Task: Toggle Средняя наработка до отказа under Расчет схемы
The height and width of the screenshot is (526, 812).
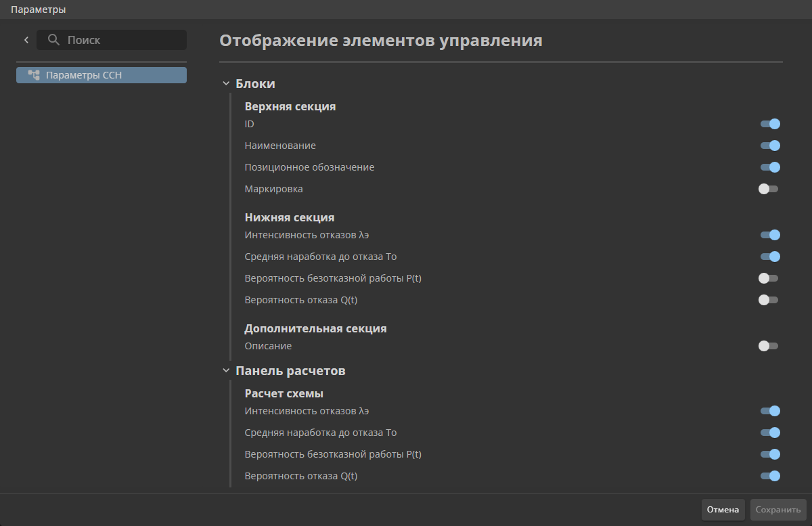Action: point(770,433)
